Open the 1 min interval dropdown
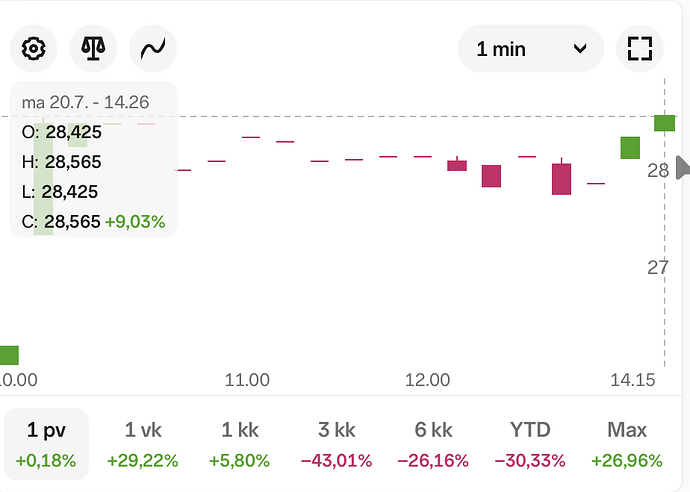The image size is (690, 492). [x=531, y=48]
